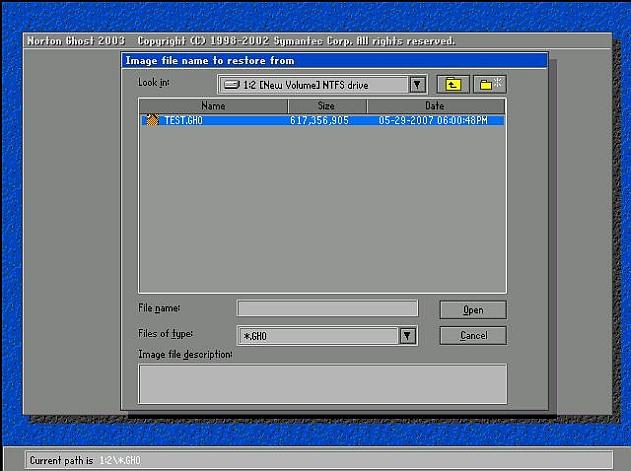Sort by the Name column header

tap(213, 106)
